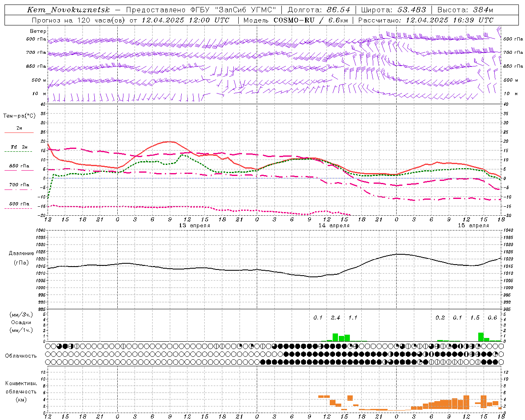
Task: Select the 13 апреля date label
Action: pos(194,226)
